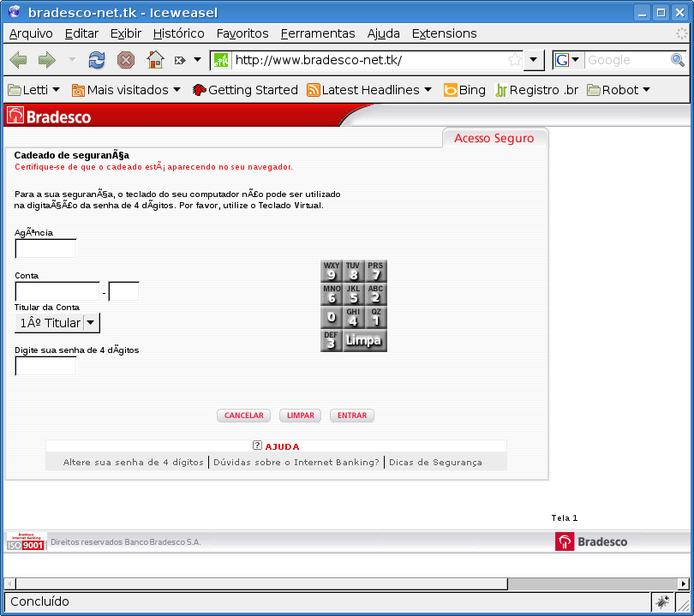Choose search engine from the Google dropdown
Screen dimensions: 694x616
coord(567,60)
